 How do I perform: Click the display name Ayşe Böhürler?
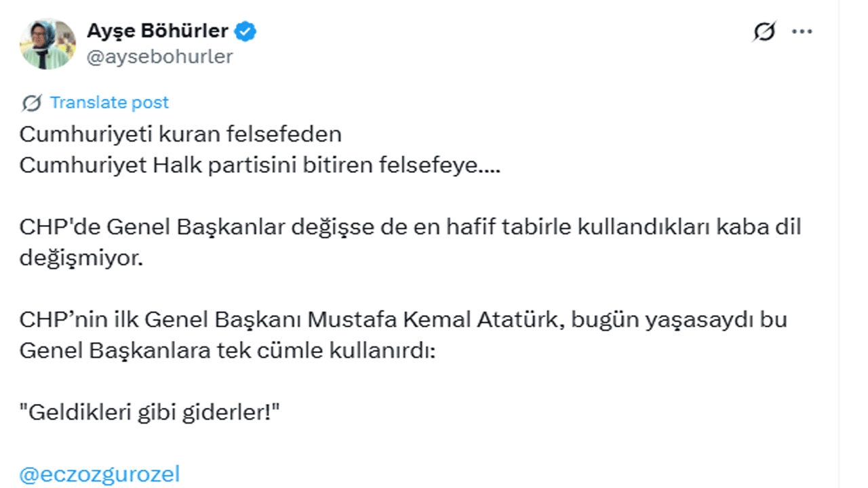point(157,31)
